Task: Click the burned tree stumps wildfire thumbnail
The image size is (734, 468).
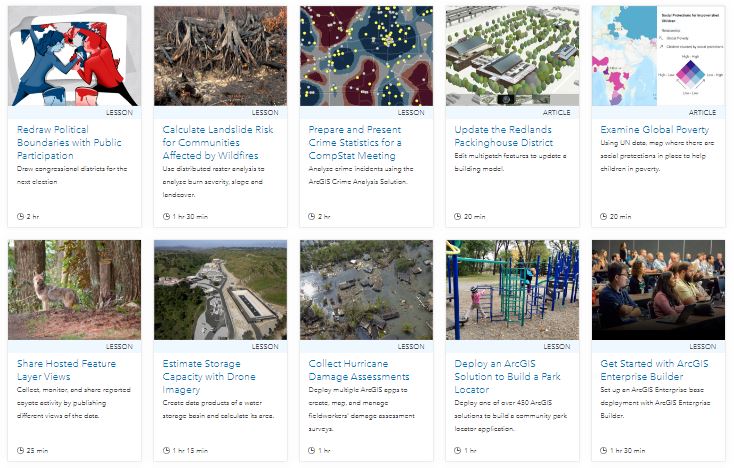Action: point(220,56)
